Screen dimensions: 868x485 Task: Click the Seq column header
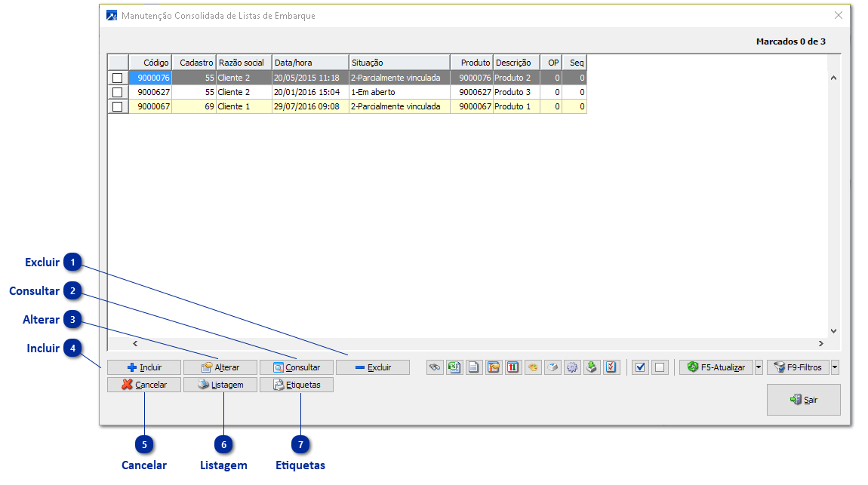coord(574,63)
